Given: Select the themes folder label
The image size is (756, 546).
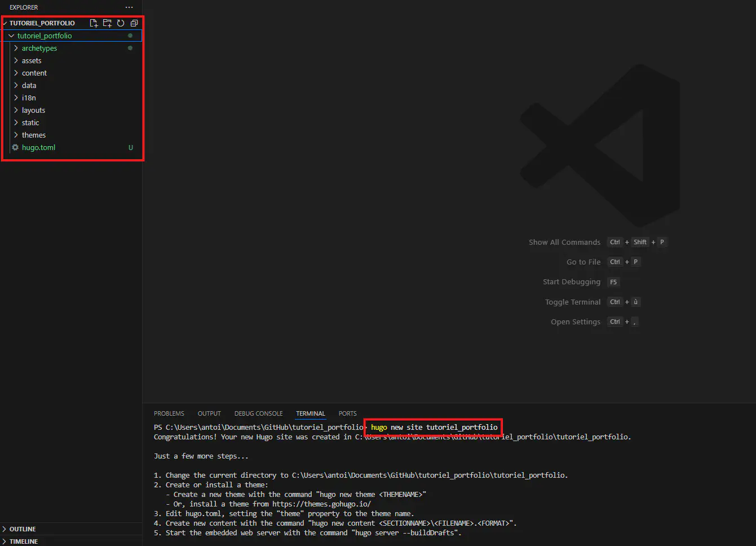Looking at the screenshot, I should point(34,135).
